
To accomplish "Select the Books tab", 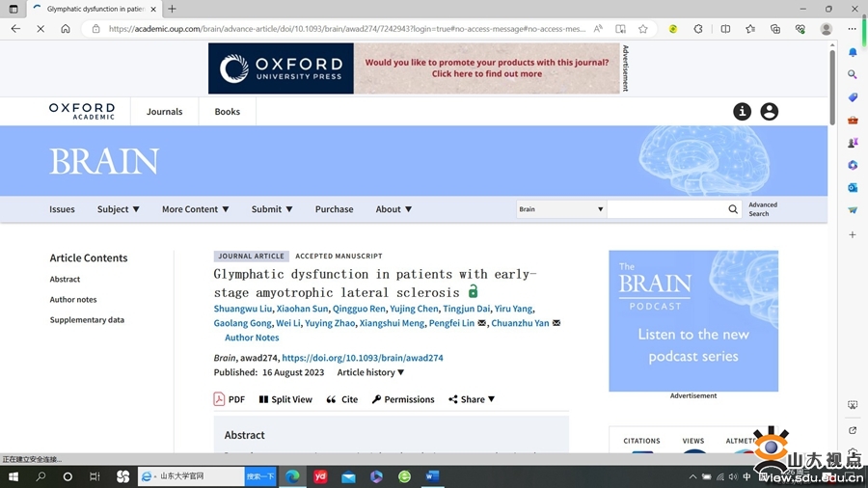I will point(228,112).
